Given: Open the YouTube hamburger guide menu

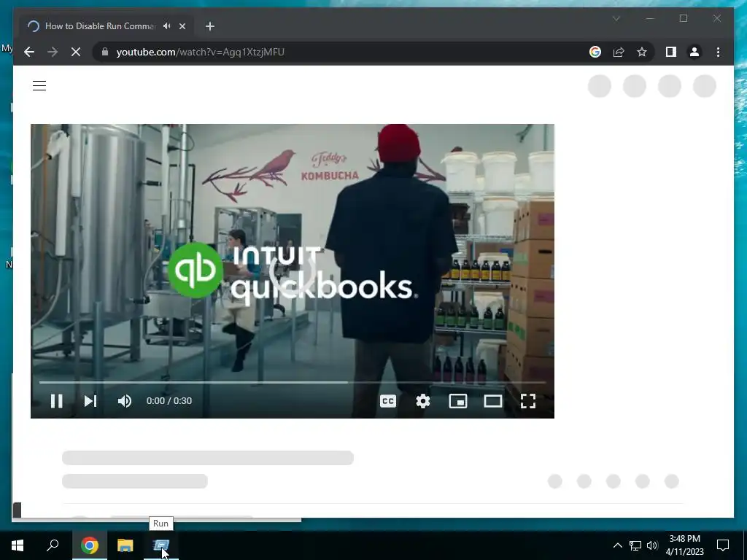Looking at the screenshot, I should [39, 86].
